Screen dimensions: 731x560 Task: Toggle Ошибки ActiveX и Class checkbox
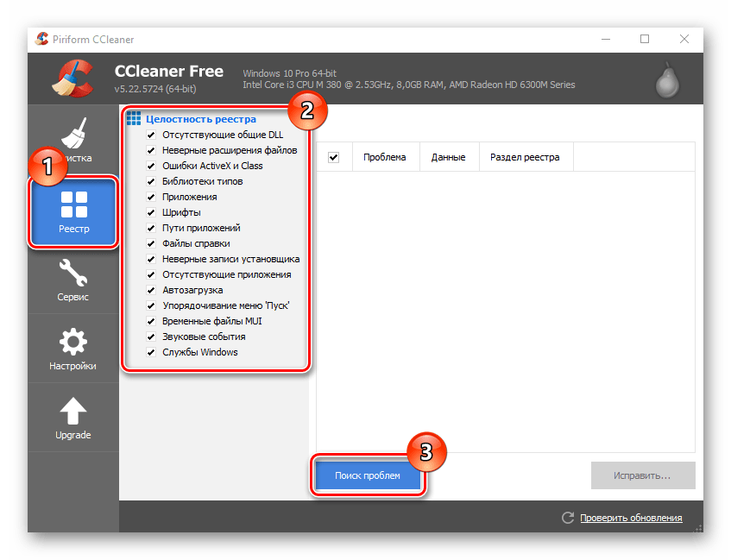tap(151, 166)
